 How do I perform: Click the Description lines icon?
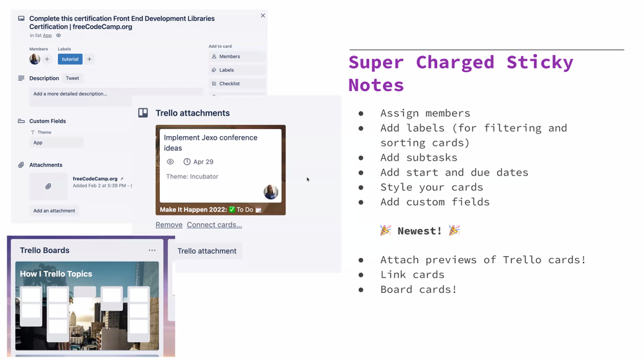point(21,78)
